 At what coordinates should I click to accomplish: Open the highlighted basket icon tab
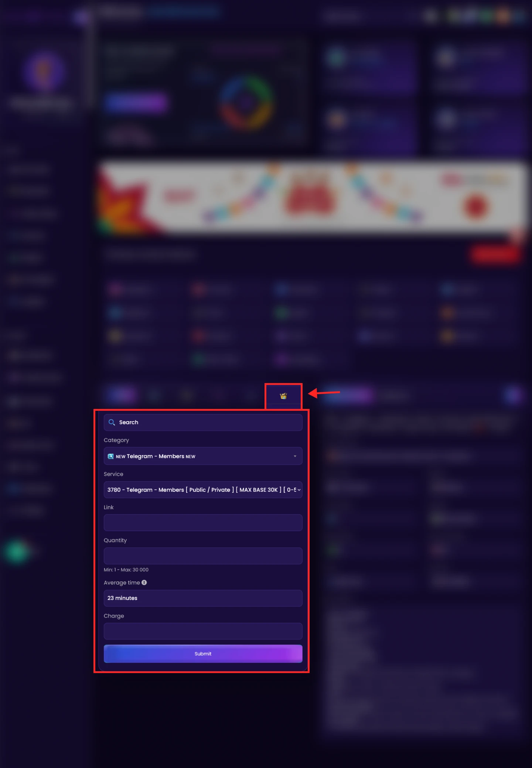coord(283,396)
